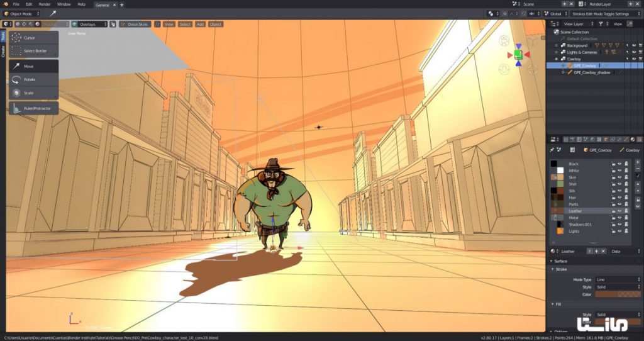Activate the Scale tool
This screenshot has width=644, height=341.
click(33, 93)
